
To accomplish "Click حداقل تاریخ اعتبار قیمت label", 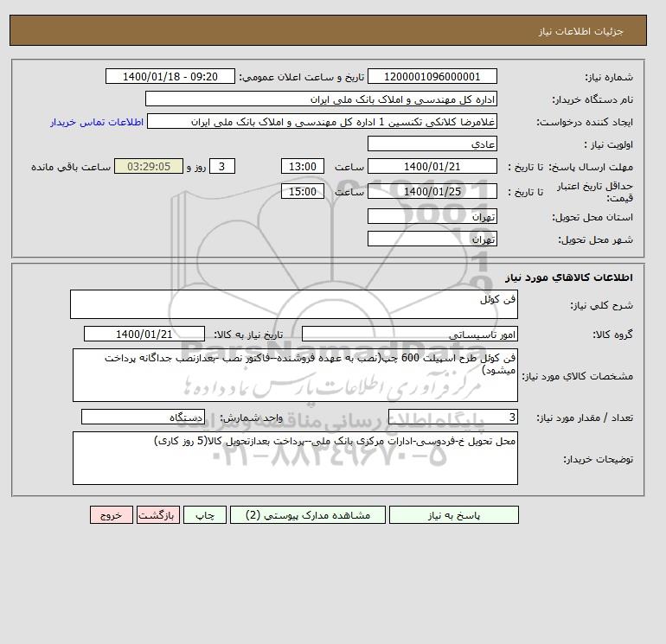I will 595,192.
